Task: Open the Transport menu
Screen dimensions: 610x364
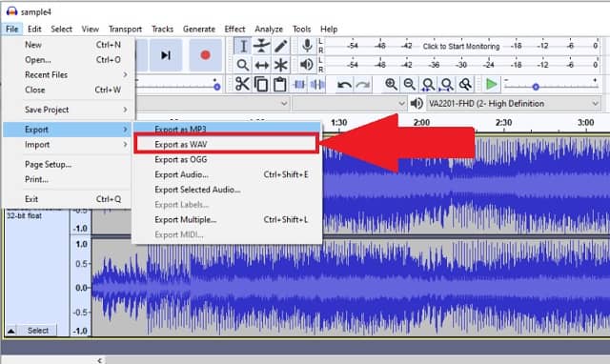Action: coord(125,30)
